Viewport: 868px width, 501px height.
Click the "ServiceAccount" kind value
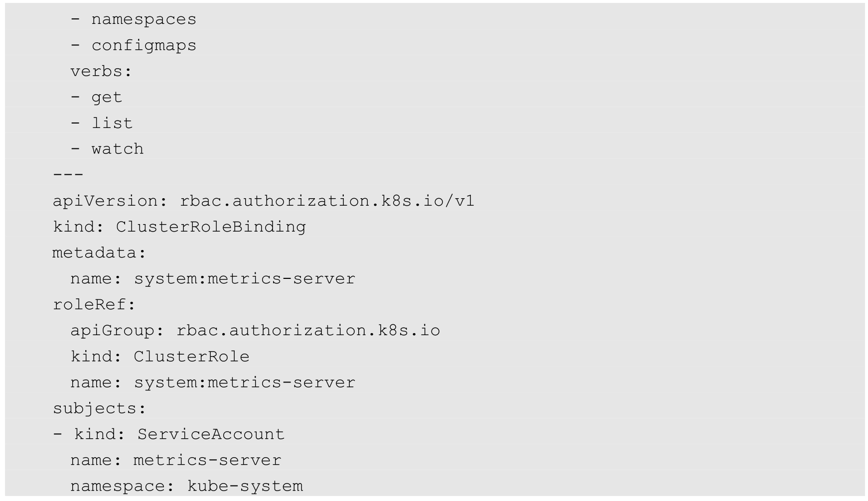(211, 434)
